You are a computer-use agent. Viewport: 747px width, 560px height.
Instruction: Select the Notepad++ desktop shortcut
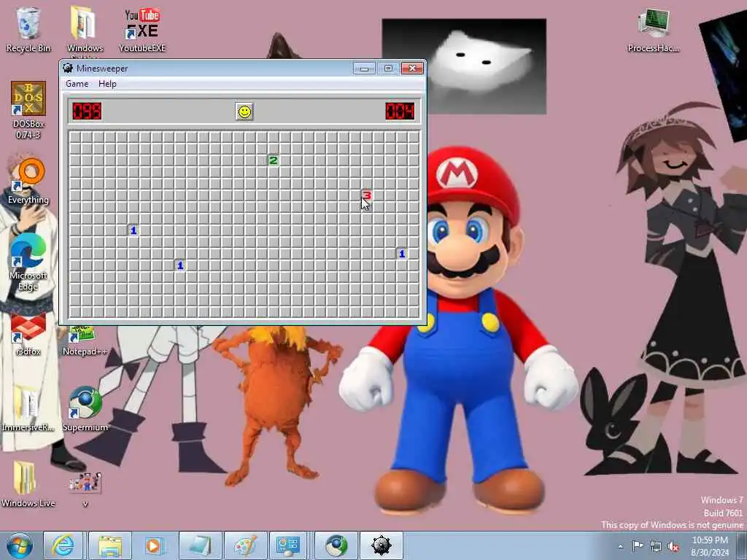point(85,341)
